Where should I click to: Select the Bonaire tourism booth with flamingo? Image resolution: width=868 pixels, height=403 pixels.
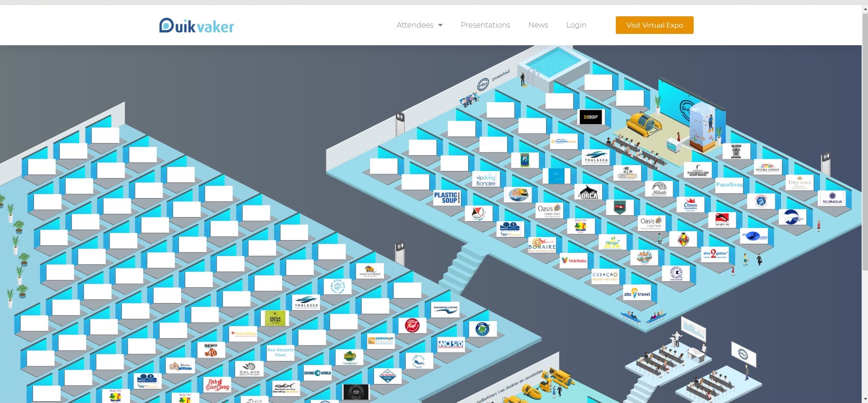tap(542, 245)
